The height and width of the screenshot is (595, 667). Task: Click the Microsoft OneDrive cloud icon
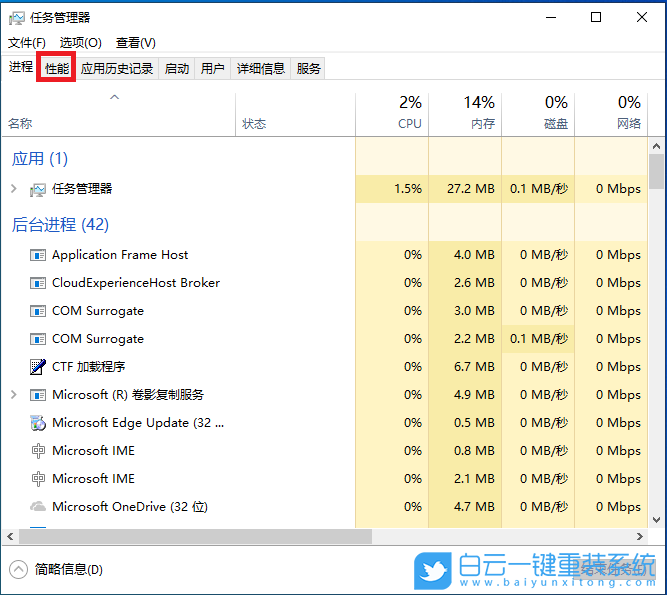38,507
